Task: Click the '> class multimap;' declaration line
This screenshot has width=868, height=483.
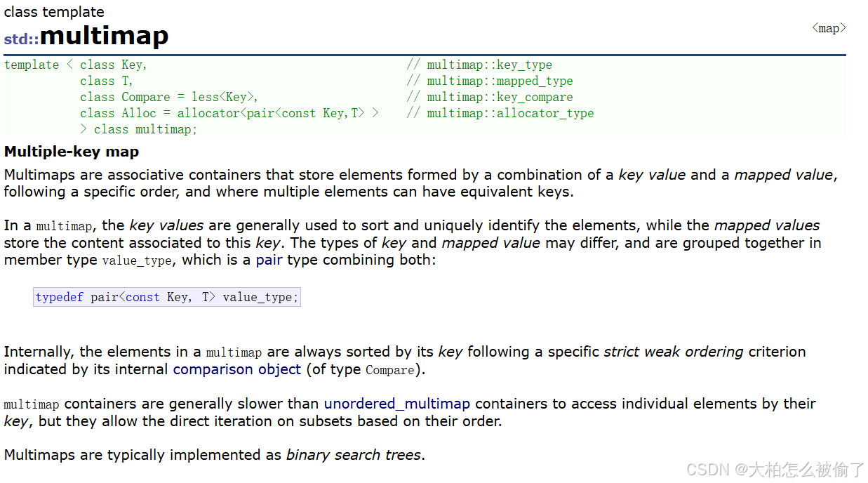Action: [139, 129]
